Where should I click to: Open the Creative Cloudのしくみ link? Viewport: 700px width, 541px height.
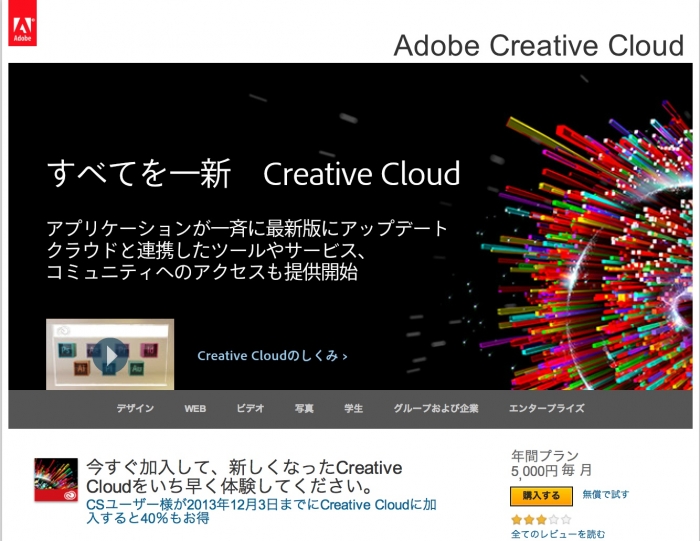272,356
